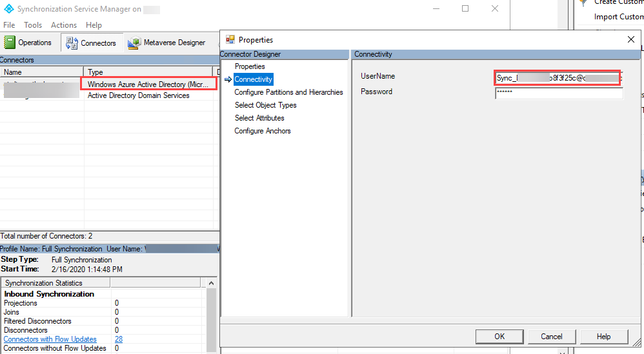Click the Synchronization Statistics column header
This screenshot has width=644, height=354.
(x=55, y=283)
